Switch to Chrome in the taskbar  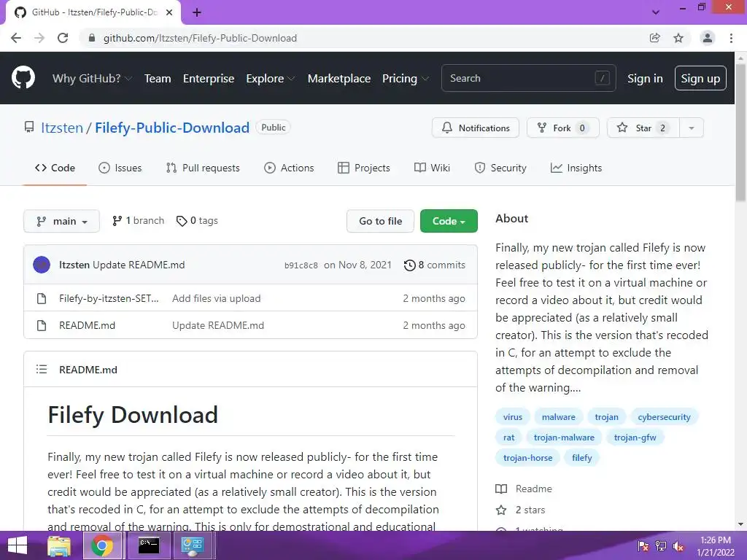[102, 545]
